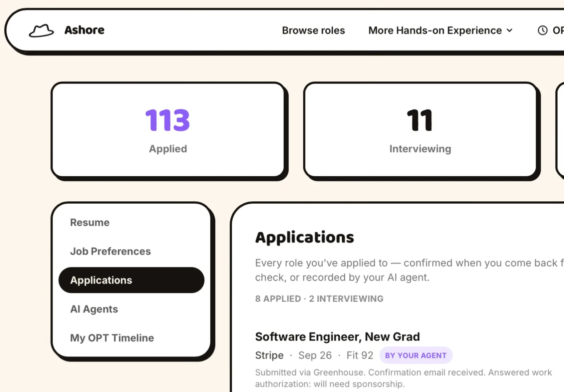This screenshot has width=564, height=392.
Task: Click the clock icon in the navbar
Action: tap(543, 30)
